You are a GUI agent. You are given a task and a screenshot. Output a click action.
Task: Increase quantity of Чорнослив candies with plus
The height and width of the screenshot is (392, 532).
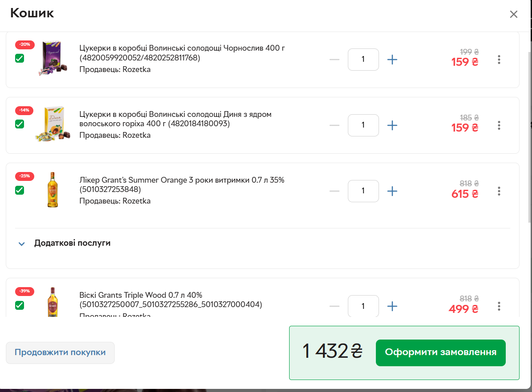pos(392,60)
